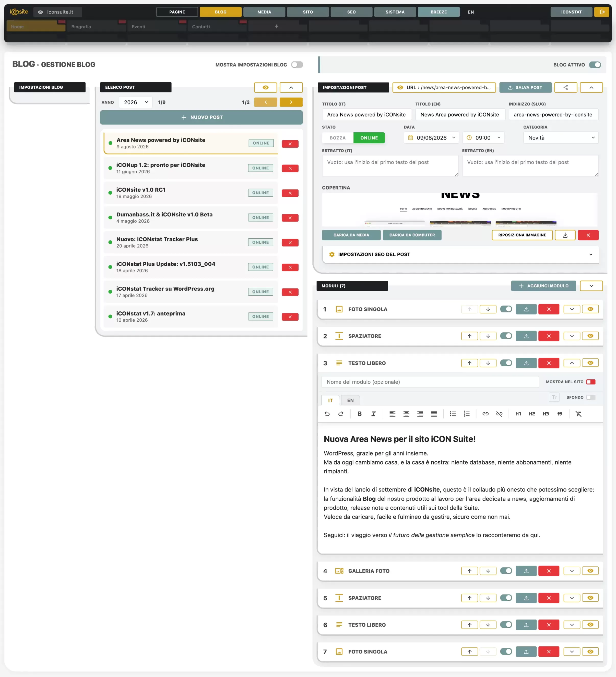
Task: Toggle Mostra Impostazioni Blog switch
Action: tap(297, 64)
